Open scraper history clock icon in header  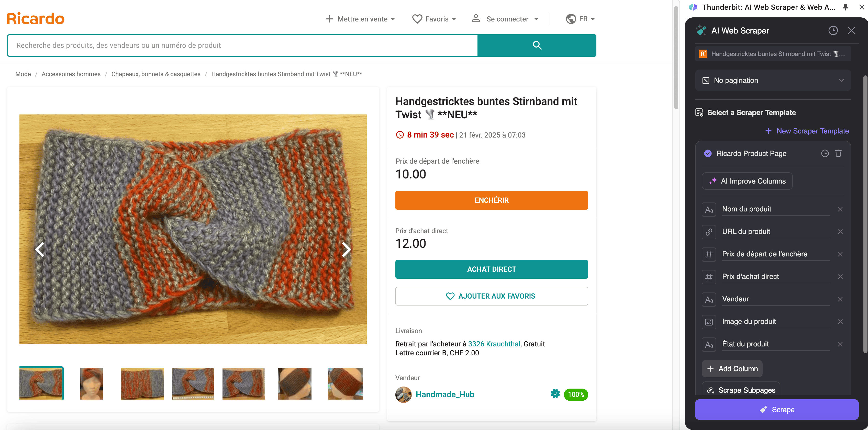click(x=833, y=31)
